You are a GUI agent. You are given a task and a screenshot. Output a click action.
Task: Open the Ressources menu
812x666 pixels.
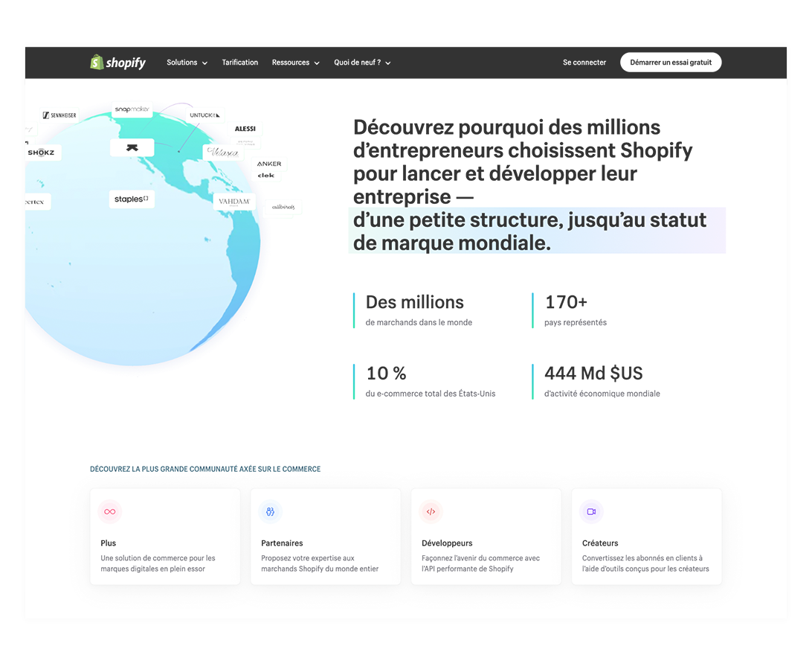(x=296, y=63)
